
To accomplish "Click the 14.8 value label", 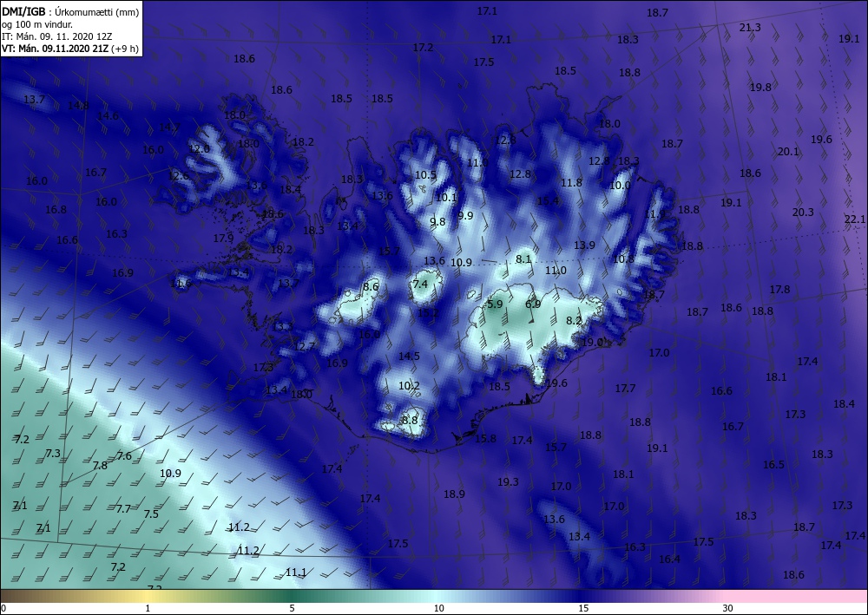I will (x=78, y=106).
